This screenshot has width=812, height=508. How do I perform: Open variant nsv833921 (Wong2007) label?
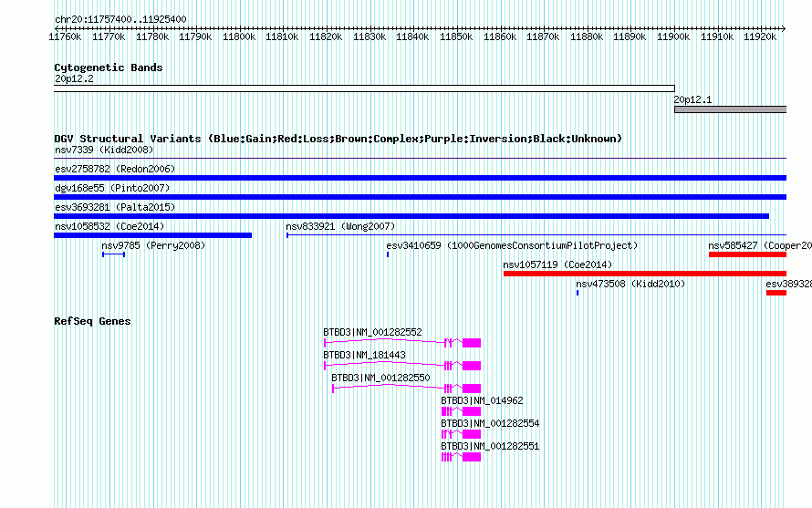340,226
